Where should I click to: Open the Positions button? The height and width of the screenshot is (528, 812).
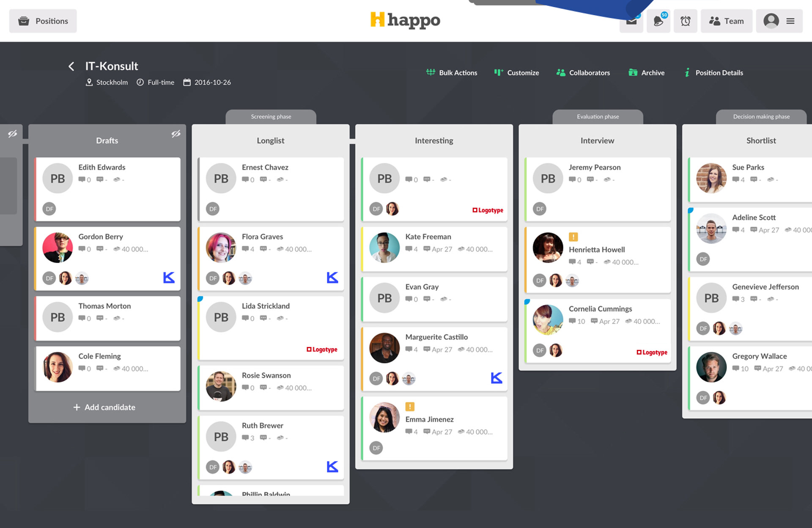pyautogui.click(x=43, y=21)
